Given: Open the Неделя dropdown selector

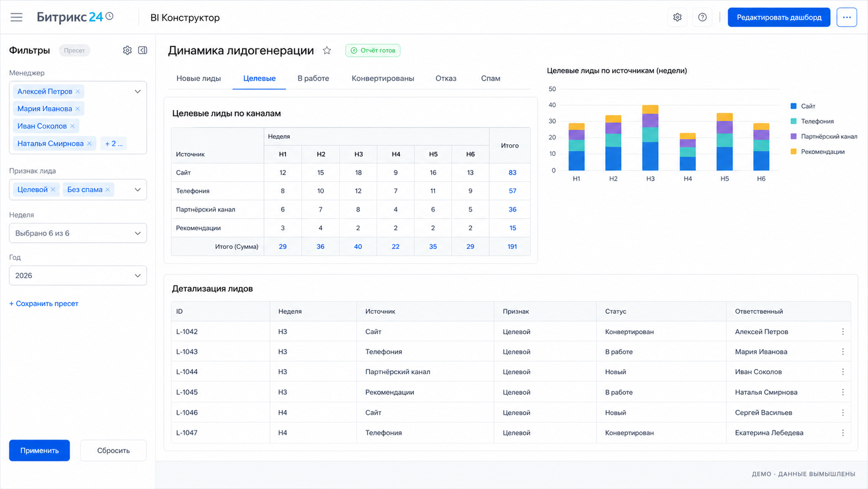Looking at the screenshot, I should (78, 233).
